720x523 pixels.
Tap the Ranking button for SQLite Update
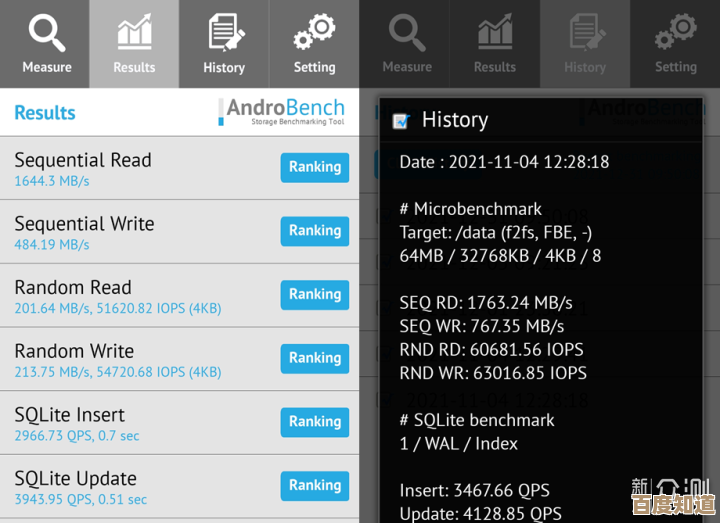click(x=315, y=486)
